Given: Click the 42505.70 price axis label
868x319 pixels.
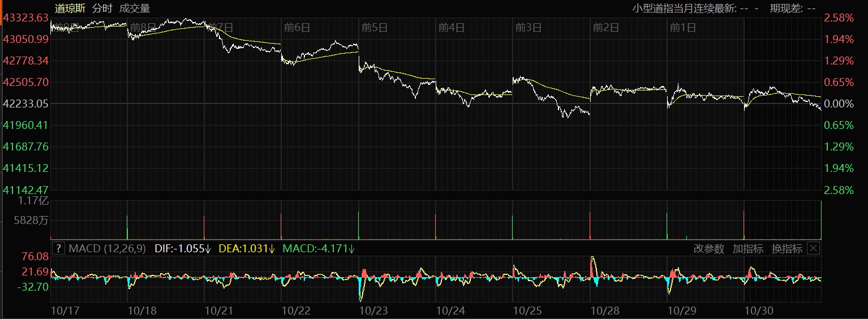Looking at the screenshot, I should [26, 82].
